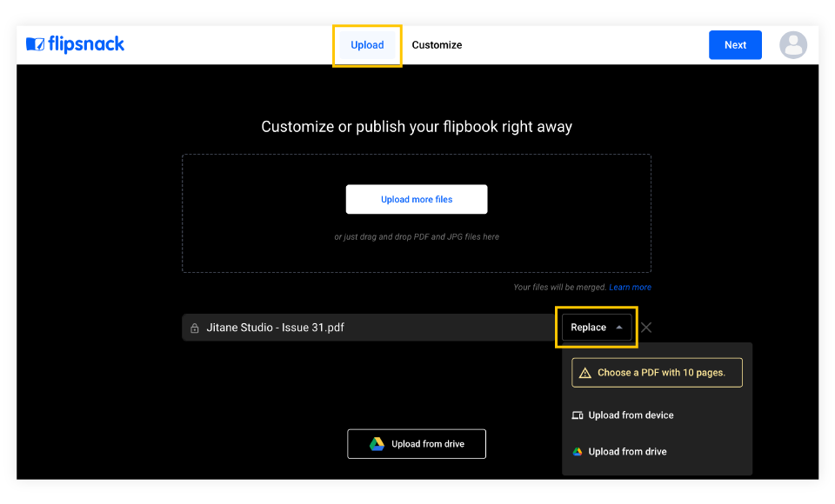Collapse the Replace menu using its chevron arrow

point(618,327)
